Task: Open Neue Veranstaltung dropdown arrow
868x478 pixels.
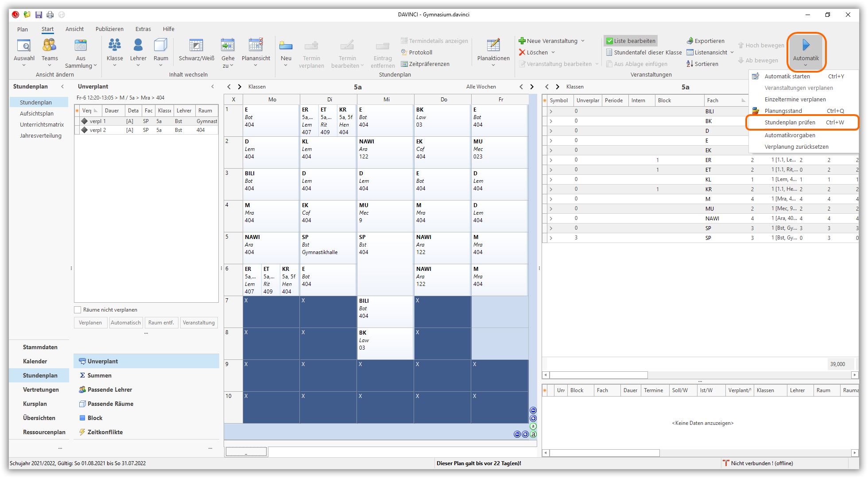Action: click(583, 41)
